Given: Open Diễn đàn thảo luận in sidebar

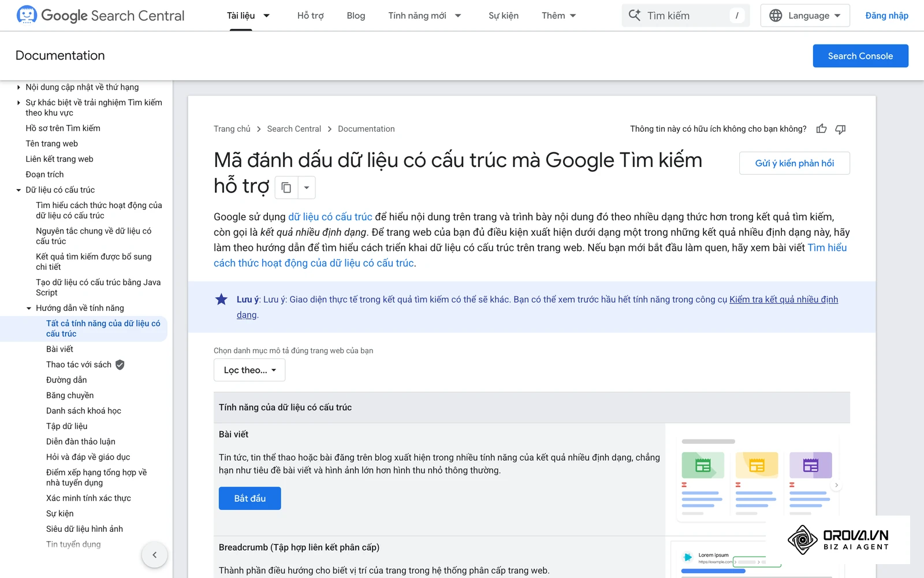Looking at the screenshot, I should point(81,442).
